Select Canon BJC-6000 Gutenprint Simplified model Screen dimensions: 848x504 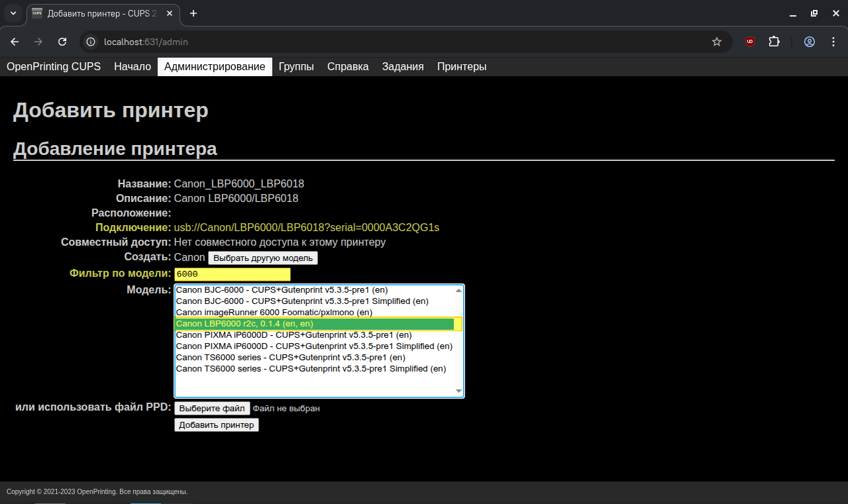(x=315, y=301)
